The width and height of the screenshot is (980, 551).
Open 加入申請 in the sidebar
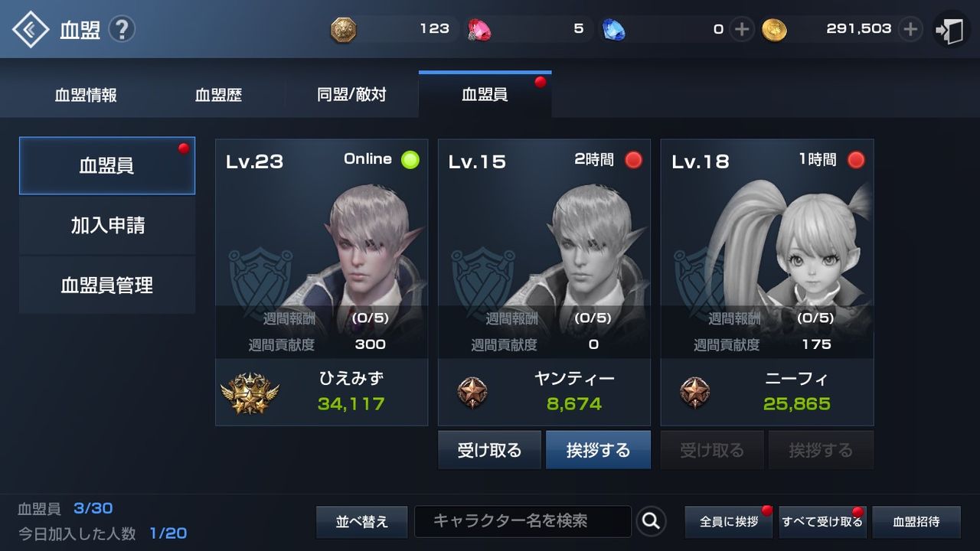pos(107,225)
